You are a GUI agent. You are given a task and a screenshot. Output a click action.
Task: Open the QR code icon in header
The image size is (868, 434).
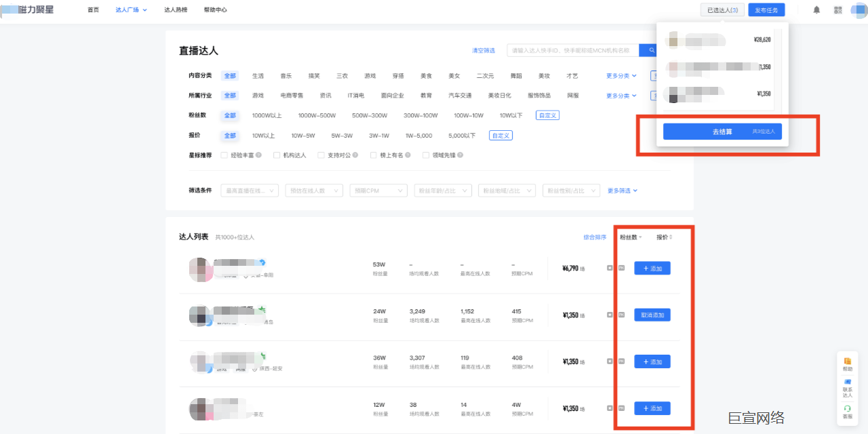(x=838, y=10)
